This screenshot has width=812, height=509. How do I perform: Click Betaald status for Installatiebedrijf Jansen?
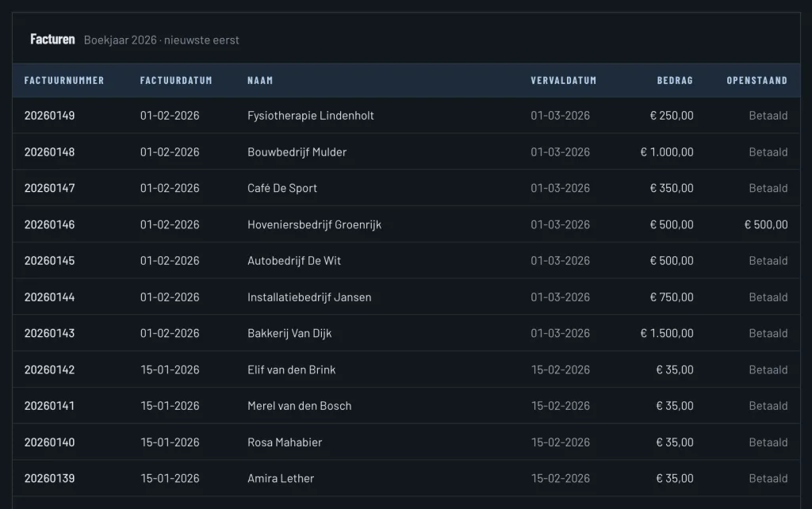tap(768, 297)
